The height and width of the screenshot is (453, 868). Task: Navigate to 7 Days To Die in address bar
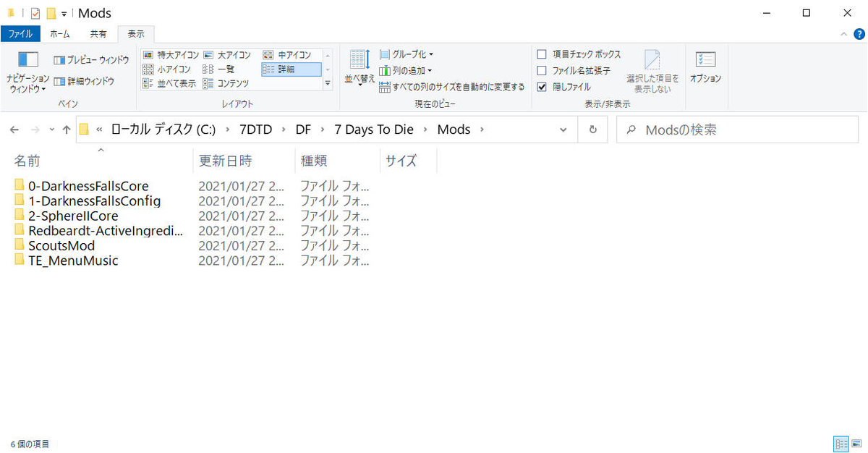click(374, 130)
